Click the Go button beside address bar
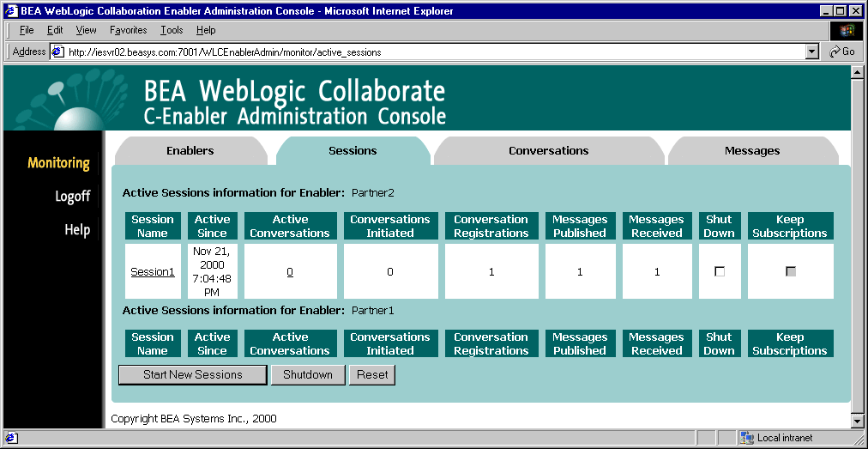The width and height of the screenshot is (868, 449). click(x=842, y=52)
